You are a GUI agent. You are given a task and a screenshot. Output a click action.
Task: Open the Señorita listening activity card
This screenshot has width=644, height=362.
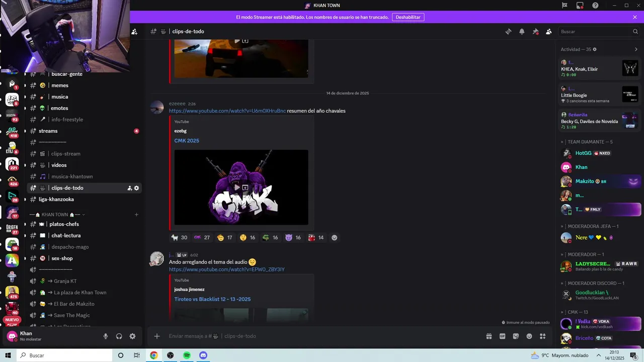point(599,121)
